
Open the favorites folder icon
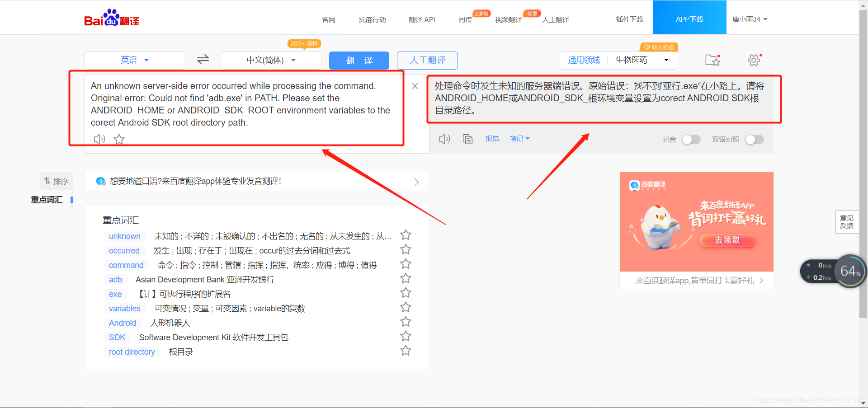pos(712,60)
